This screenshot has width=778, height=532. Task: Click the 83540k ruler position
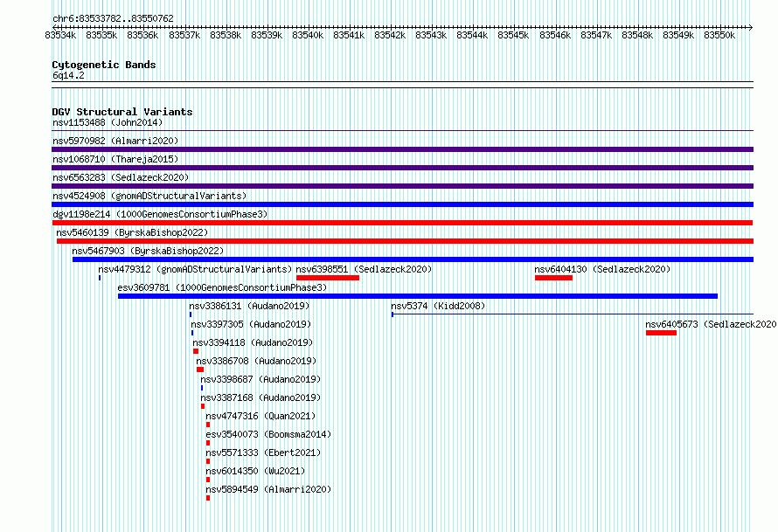click(x=308, y=35)
